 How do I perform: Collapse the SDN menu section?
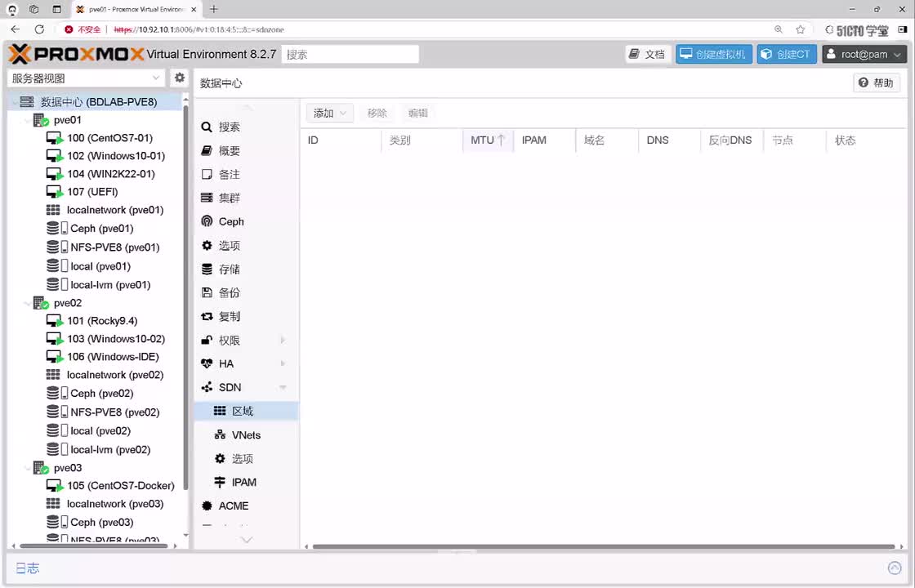coord(283,388)
